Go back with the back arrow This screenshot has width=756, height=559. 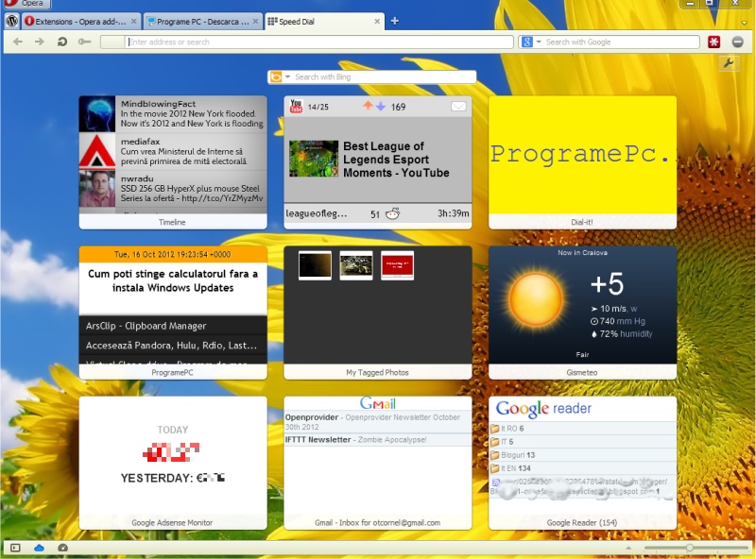click(18, 42)
